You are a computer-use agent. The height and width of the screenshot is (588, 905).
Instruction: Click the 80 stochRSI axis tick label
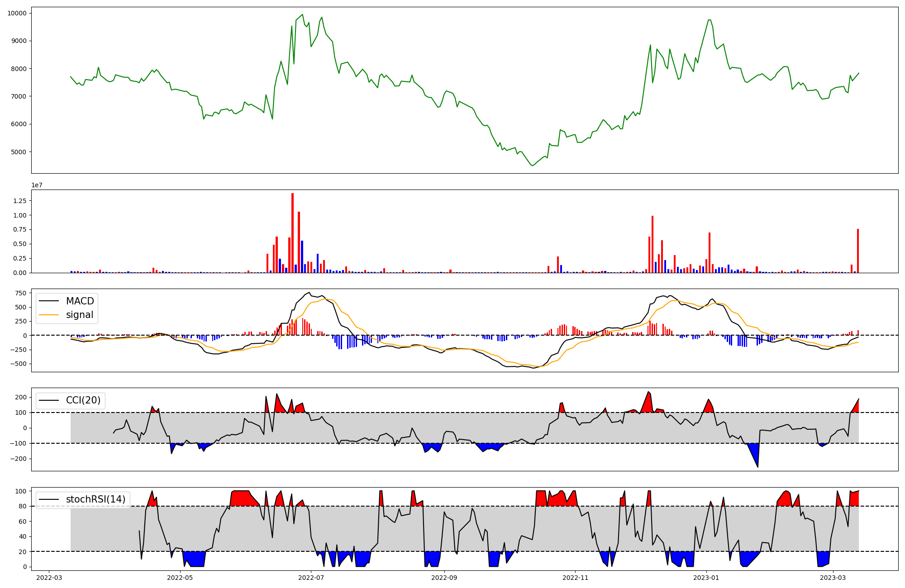click(x=23, y=507)
